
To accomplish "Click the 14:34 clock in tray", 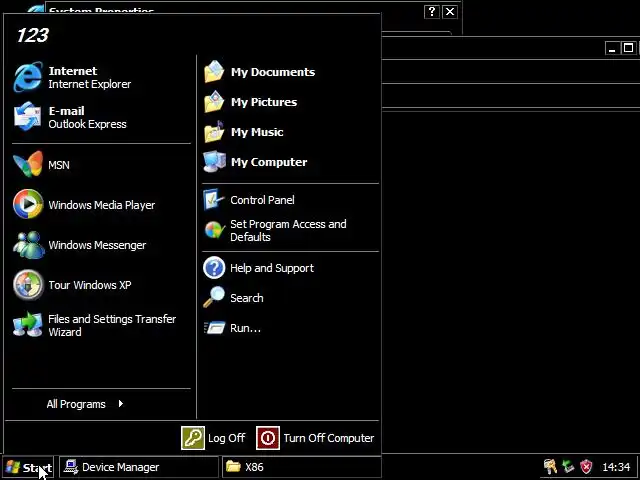I will pyautogui.click(x=616, y=467).
